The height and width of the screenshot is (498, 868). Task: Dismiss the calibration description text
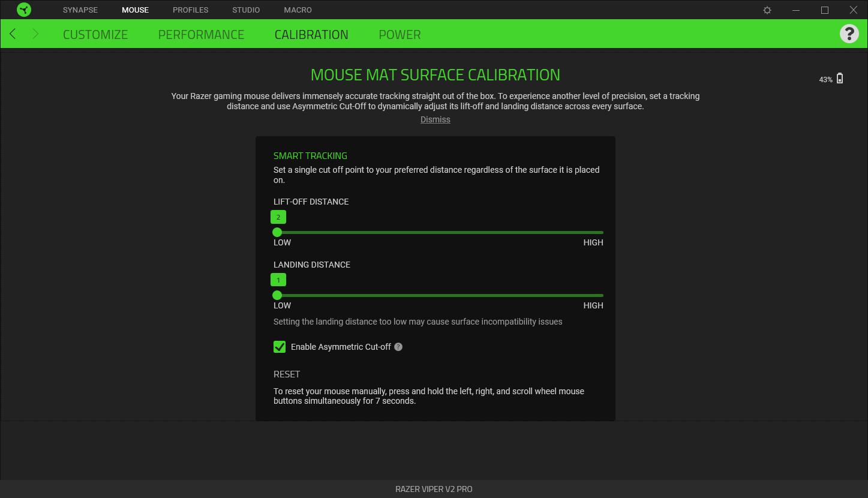[x=435, y=119]
